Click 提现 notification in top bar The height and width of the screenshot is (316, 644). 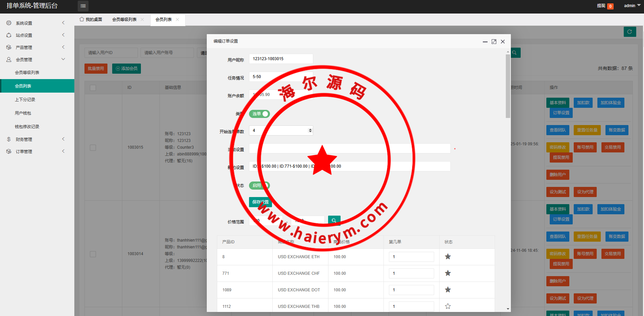(605, 6)
